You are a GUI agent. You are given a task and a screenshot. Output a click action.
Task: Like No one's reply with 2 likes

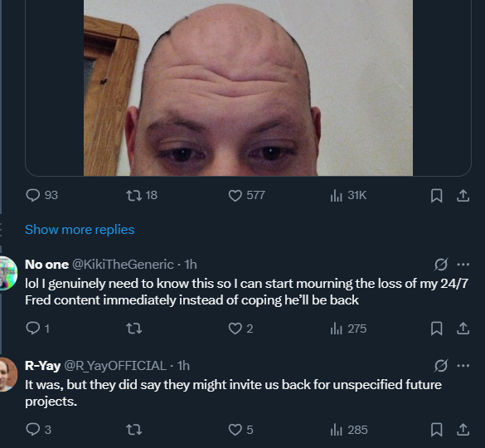pos(240,329)
